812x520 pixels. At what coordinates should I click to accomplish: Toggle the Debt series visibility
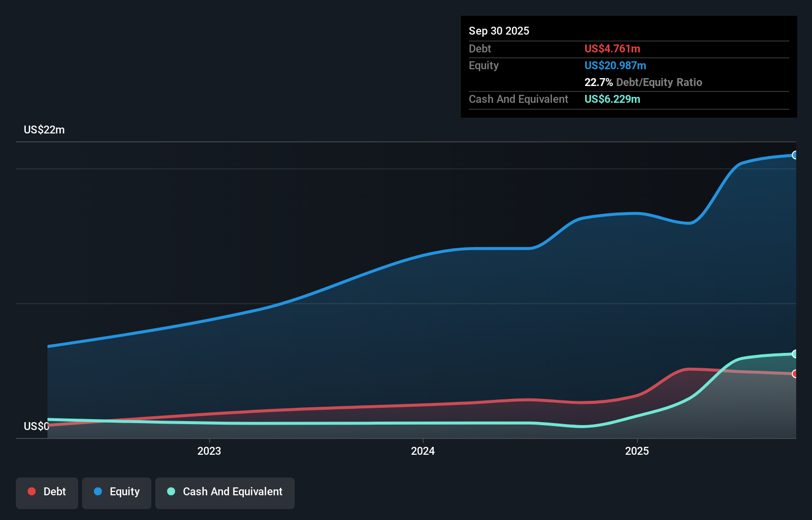coord(47,492)
